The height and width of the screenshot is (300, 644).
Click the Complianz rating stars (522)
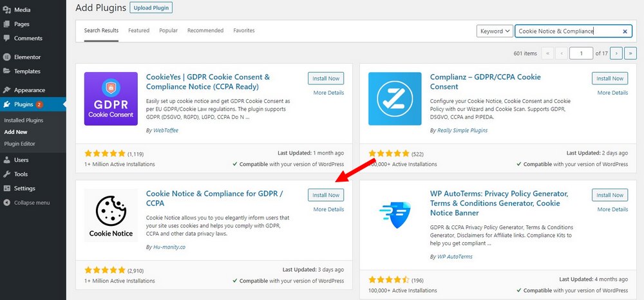point(389,153)
